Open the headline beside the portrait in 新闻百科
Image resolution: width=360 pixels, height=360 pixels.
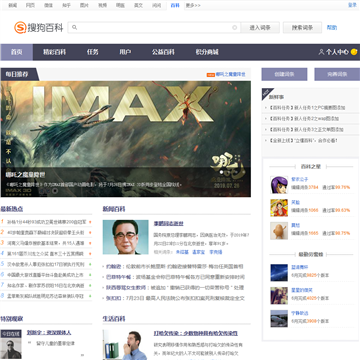[x=168, y=223]
